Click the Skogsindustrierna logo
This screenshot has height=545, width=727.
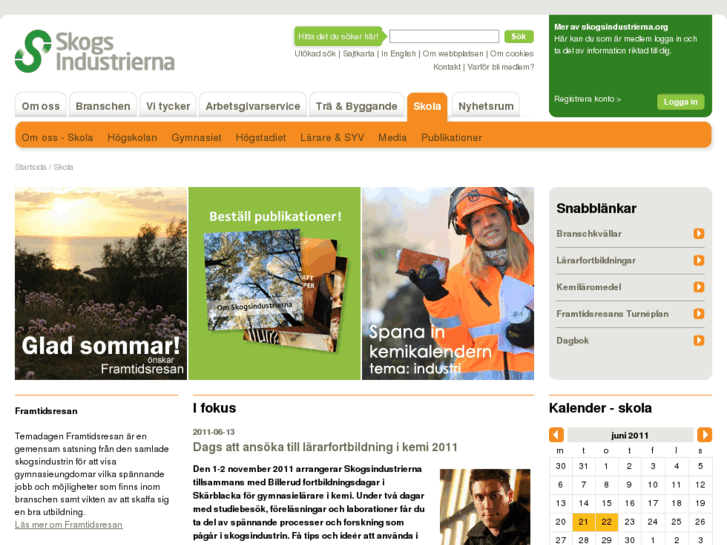(95, 51)
